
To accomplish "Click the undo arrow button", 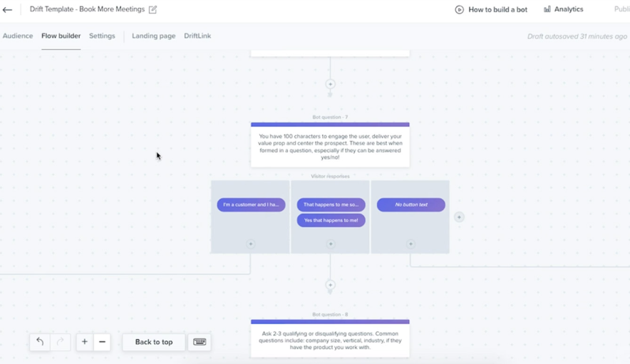I will click(x=40, y=342).
